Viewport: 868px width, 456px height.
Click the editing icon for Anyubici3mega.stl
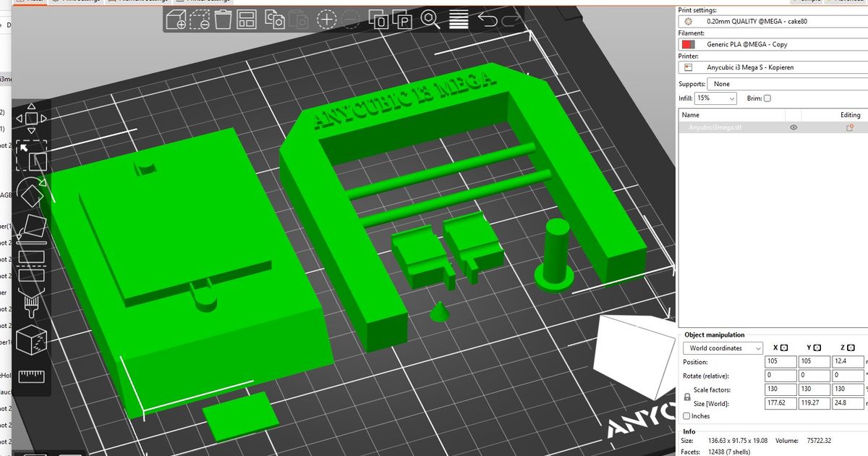(x=850, y=127)
